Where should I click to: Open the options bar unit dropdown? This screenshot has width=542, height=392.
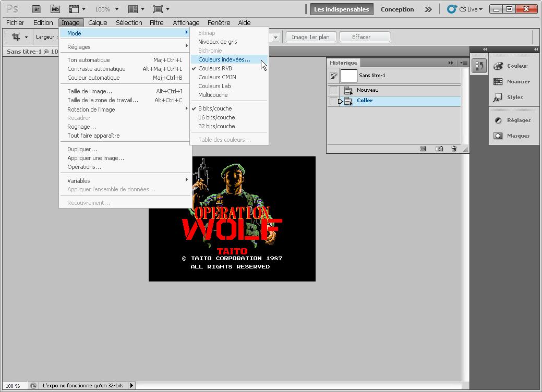pyautogui.click(x=275, y=38)
